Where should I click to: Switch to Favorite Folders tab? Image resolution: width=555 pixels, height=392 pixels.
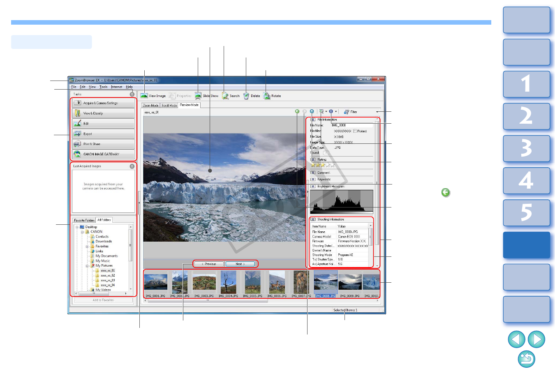84,220
